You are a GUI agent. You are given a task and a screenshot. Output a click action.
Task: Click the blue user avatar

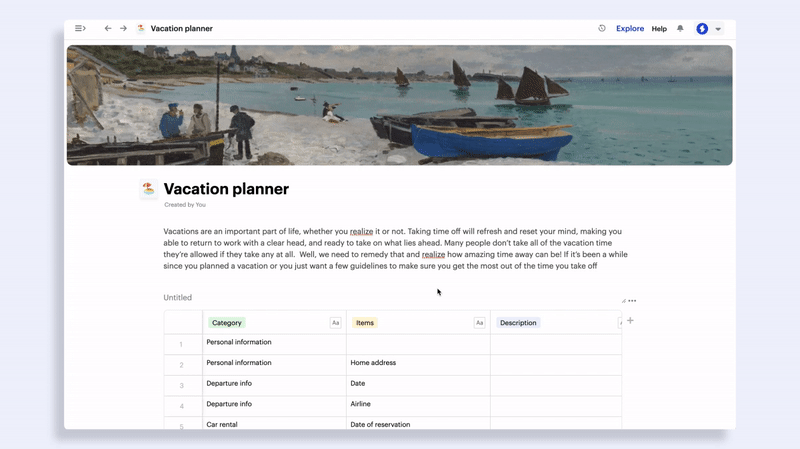coord(702,29)
